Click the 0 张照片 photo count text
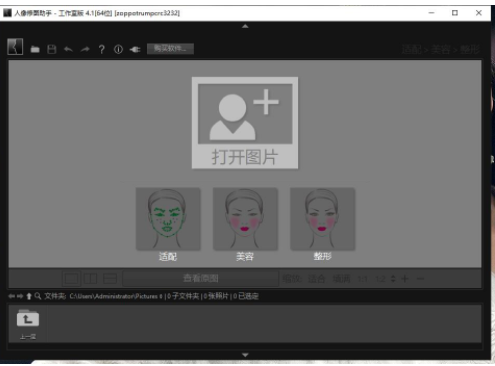The image size is (495, 366). [x=216, y=296]
